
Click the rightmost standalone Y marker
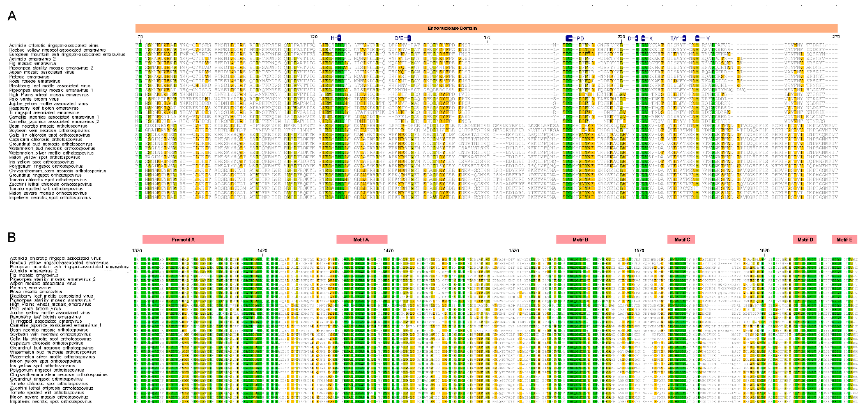tap(697, 38)
